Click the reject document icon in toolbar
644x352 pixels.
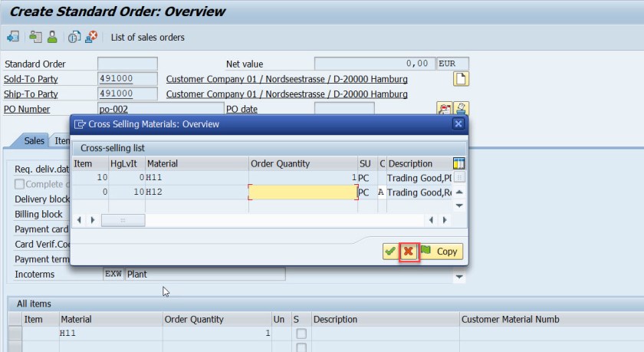(x=91, y=37)
